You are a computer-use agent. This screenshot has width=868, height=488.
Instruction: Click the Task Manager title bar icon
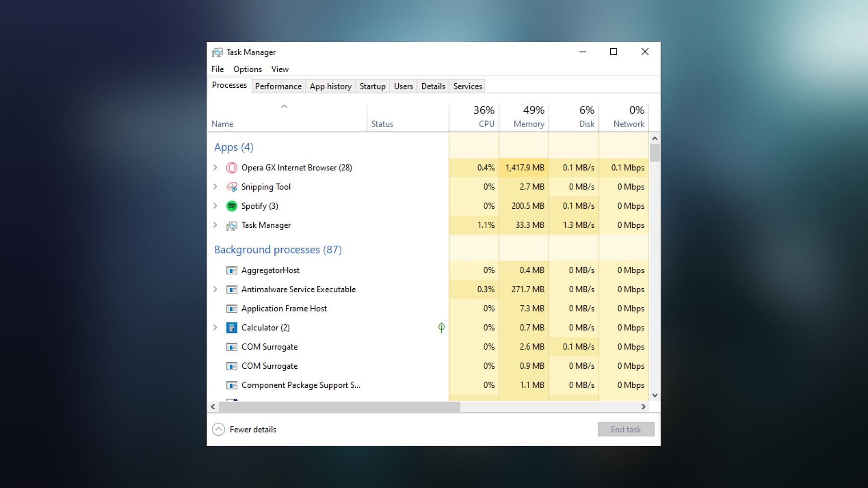tap(217, 52)
